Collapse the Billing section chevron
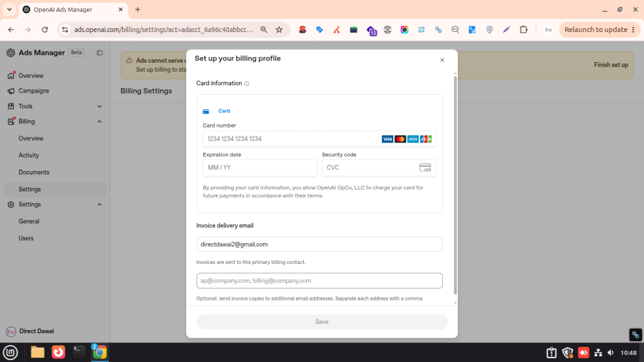 coord(99,121)
